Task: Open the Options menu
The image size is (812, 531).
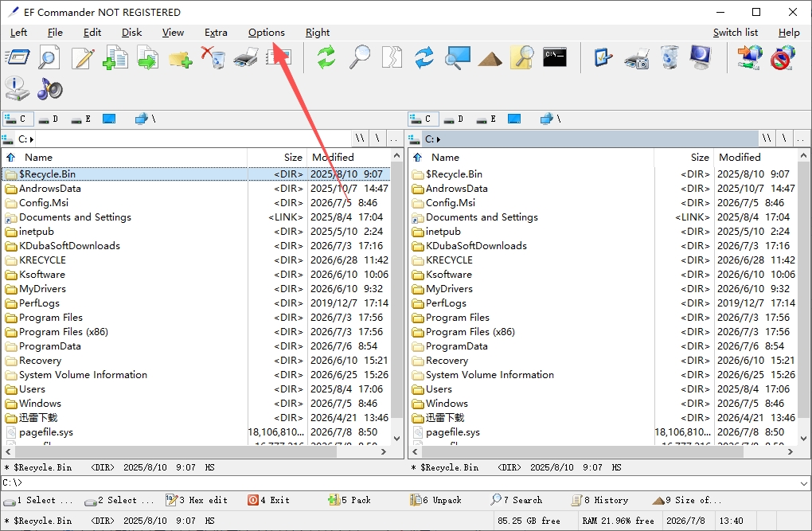Action: tap(266, 33)
